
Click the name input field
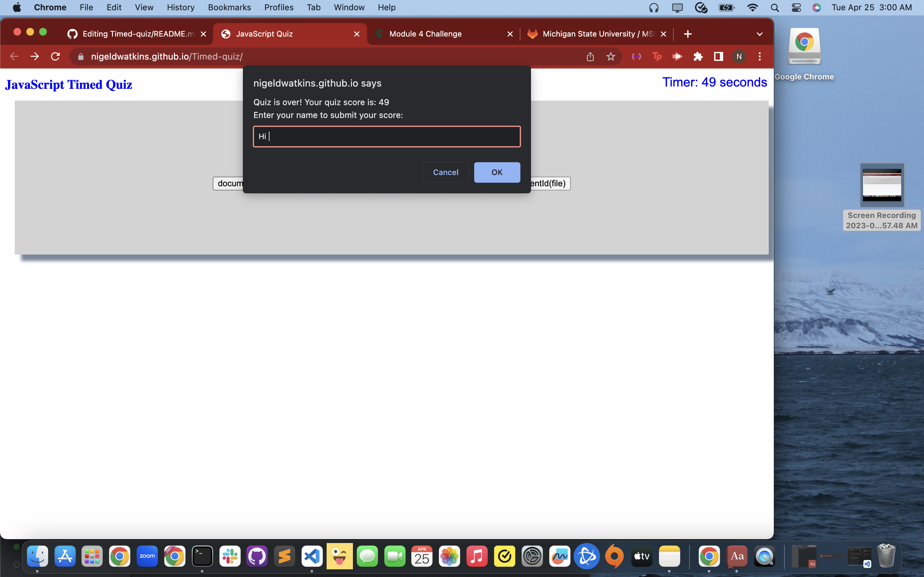[x=386, y=136]
